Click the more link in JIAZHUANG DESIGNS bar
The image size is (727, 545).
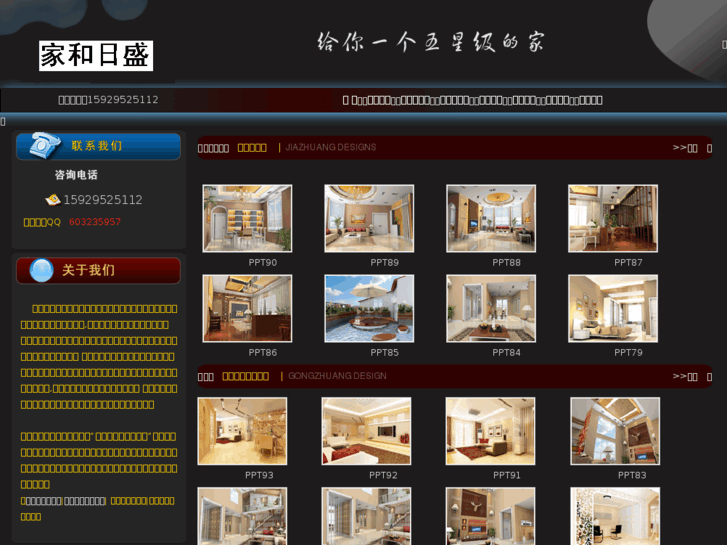tap(685, 148)
